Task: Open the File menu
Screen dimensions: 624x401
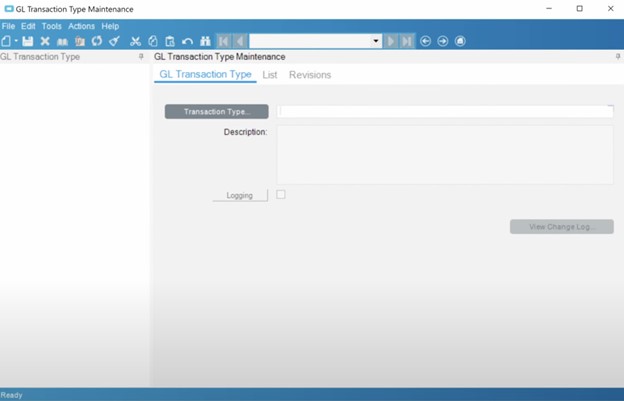Action: click(8, 26)
